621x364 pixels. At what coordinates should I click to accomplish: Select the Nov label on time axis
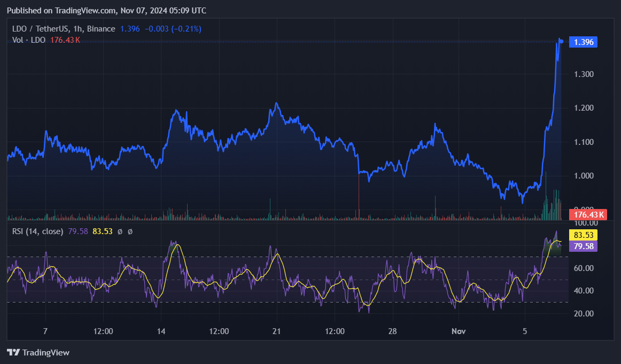pos(458,331)
